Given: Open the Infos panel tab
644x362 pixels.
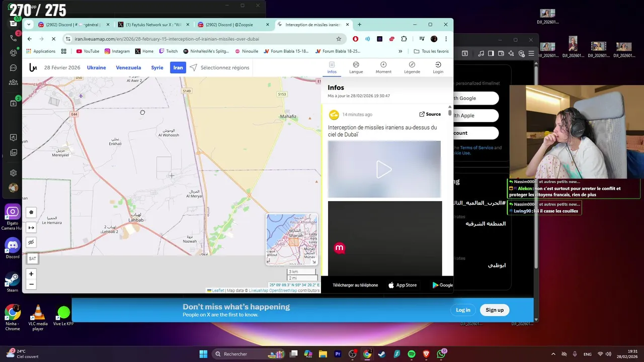Looking at the screenshot, I should 332,67.
